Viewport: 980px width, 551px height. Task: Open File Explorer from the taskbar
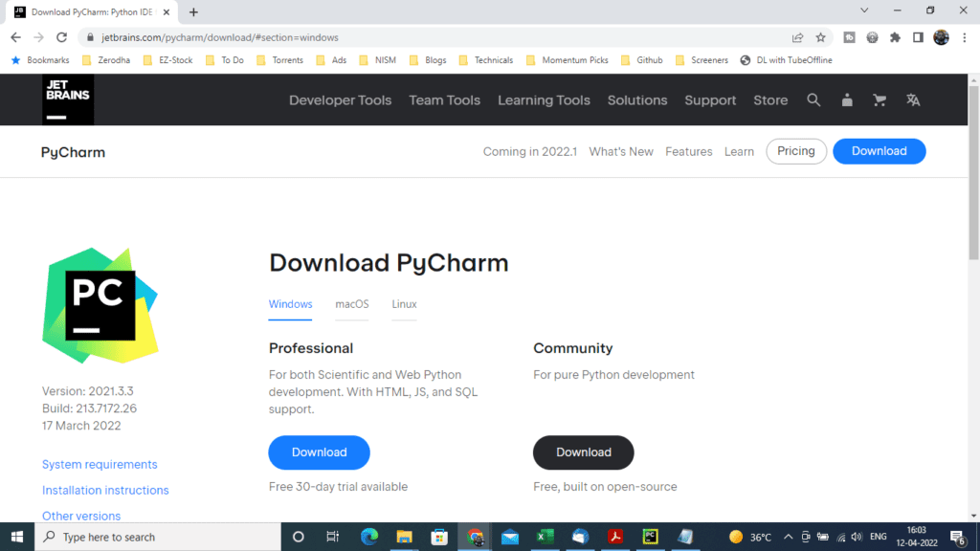pyautogui.click(x=405, y=537)
